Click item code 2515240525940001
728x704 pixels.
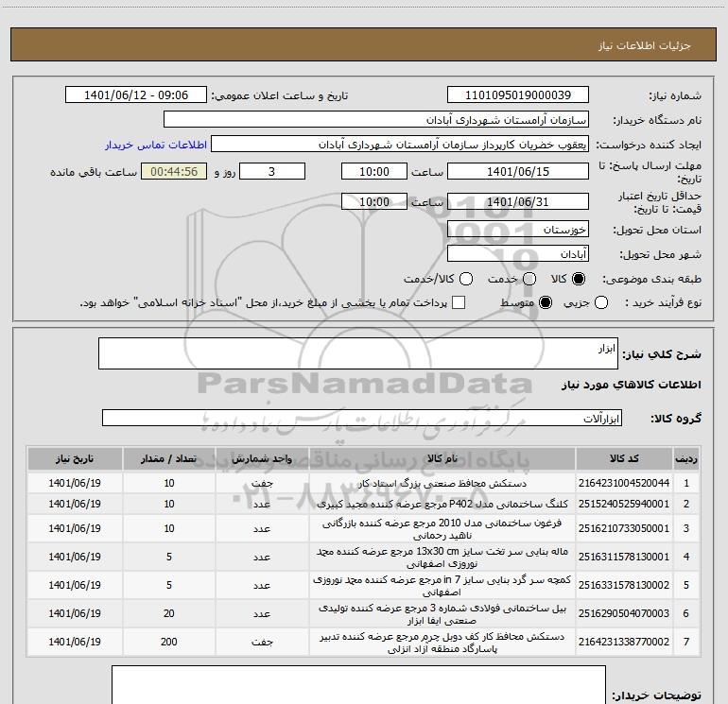pos(624,504)
